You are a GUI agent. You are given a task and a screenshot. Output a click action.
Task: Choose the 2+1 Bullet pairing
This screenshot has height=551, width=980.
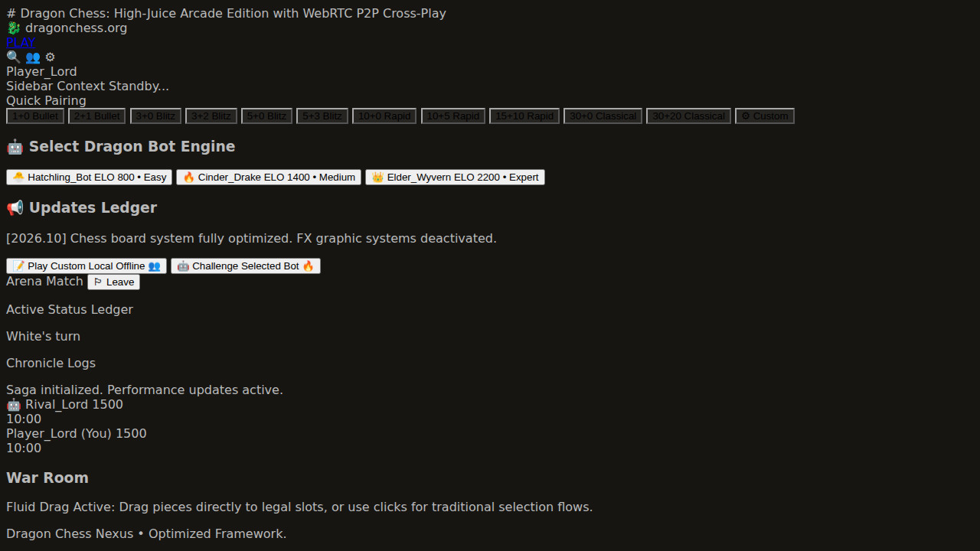coord(97,116)
